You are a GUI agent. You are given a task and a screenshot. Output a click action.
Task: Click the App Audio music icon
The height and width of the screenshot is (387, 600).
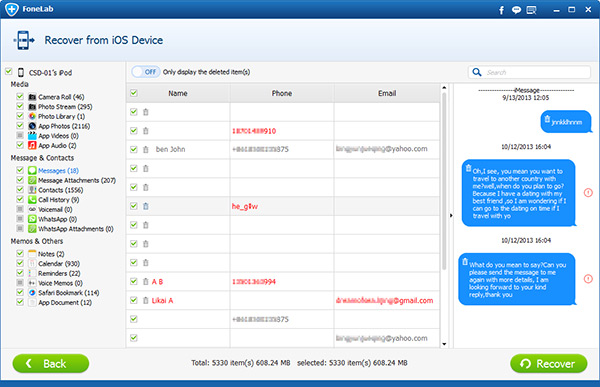[x=32, y=145]
